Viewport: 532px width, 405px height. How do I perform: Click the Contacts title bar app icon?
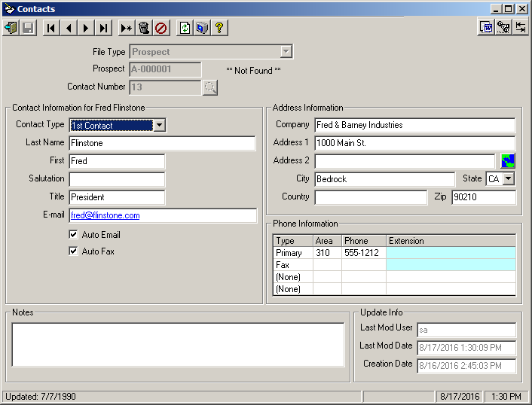click(10, 9)
